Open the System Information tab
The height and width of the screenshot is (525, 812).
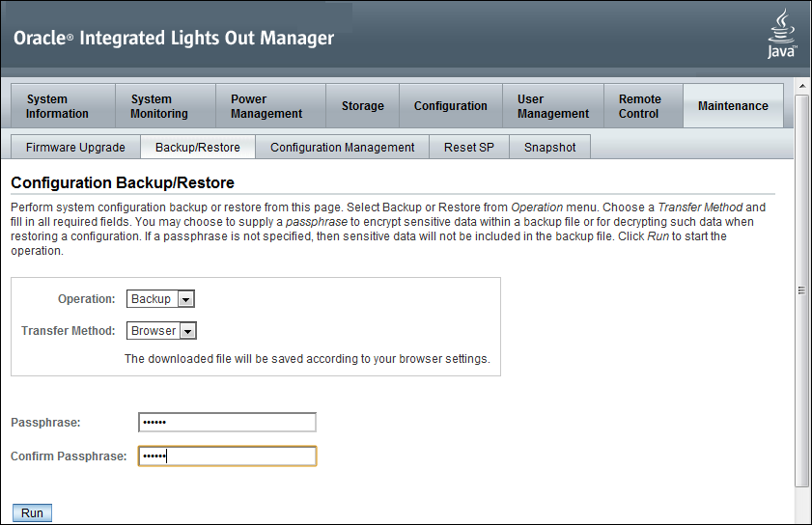63,106
